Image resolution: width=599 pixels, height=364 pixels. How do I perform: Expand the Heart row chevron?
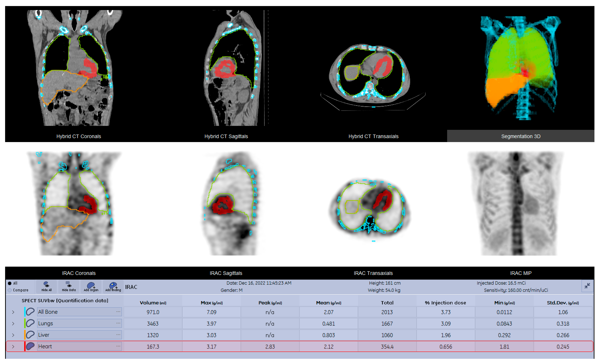coord(13,347)
